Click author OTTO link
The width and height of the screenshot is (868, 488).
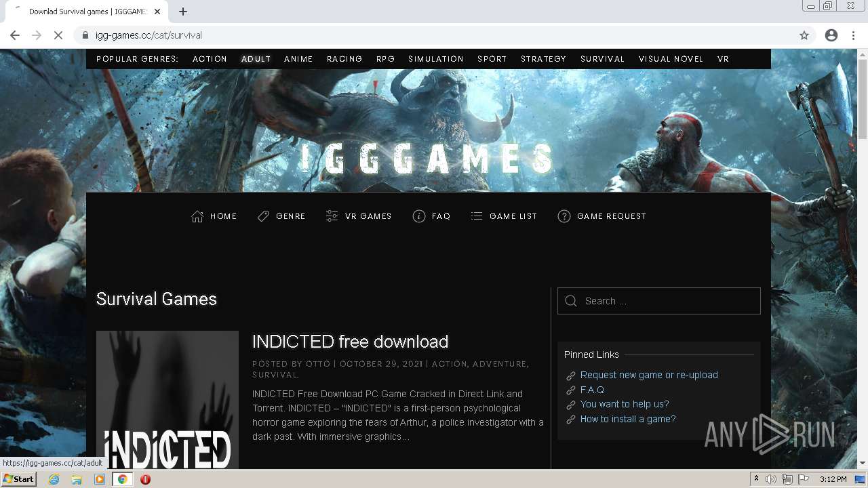point(318,364)
